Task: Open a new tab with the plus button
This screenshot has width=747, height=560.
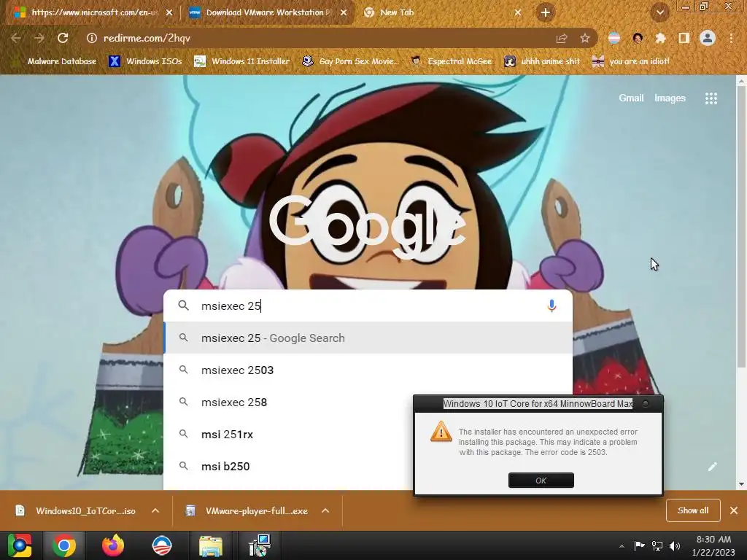Action: pos(546,12)
